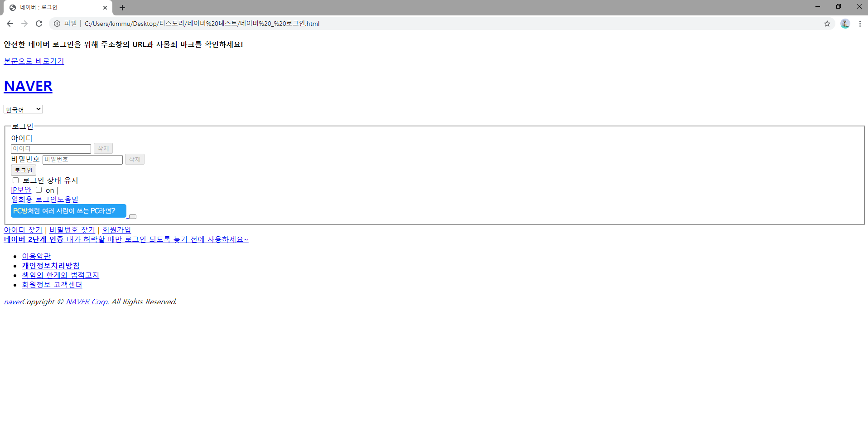Go back to the previous page
868x448 pixels.
(10, 24)
